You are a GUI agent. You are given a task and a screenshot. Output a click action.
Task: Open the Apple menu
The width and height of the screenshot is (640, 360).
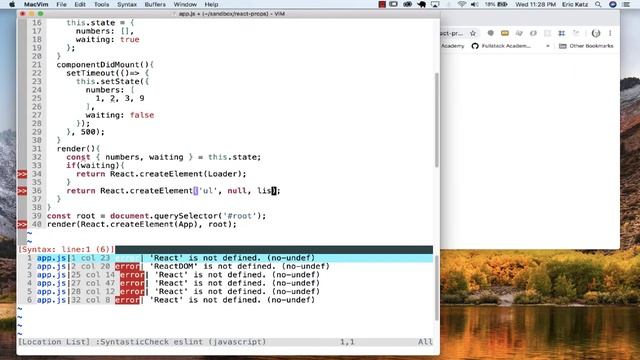(x=12, y=4)
